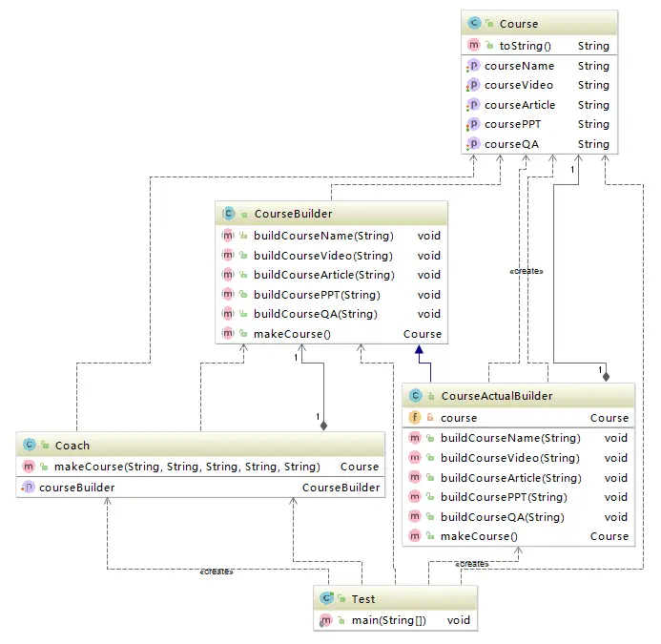
Task: Select buildCourseVideo(String) in CourseActualBuilder
Action: pyautogui.click(x=510, y=458)
